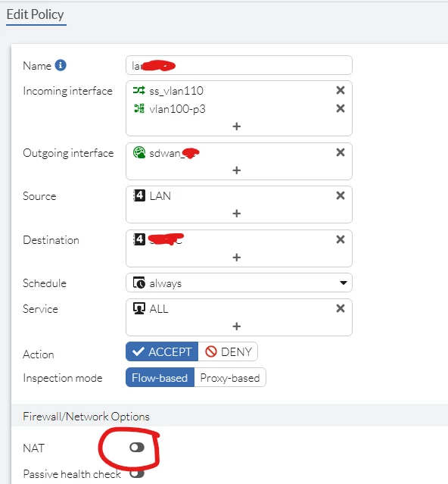Remove vlan100-p3 from Incoming interface
448x484 pixels.
341,108
